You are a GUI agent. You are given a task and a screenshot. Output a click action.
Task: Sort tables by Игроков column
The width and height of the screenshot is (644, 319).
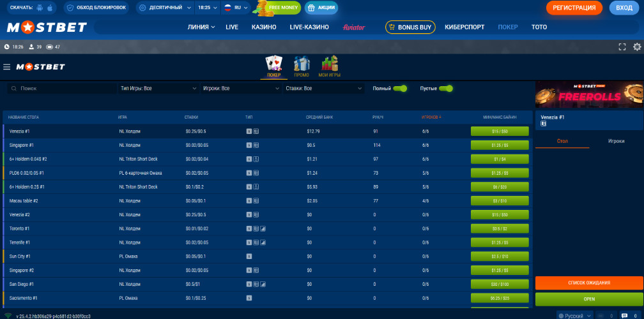pyautogui.click(x=431, y=117)
